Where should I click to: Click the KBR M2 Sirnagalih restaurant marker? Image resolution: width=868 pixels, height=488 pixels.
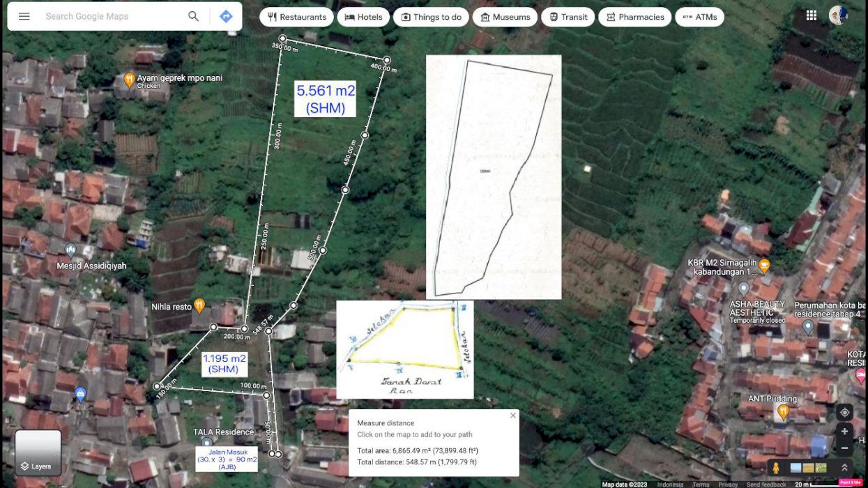click(764, 266)
